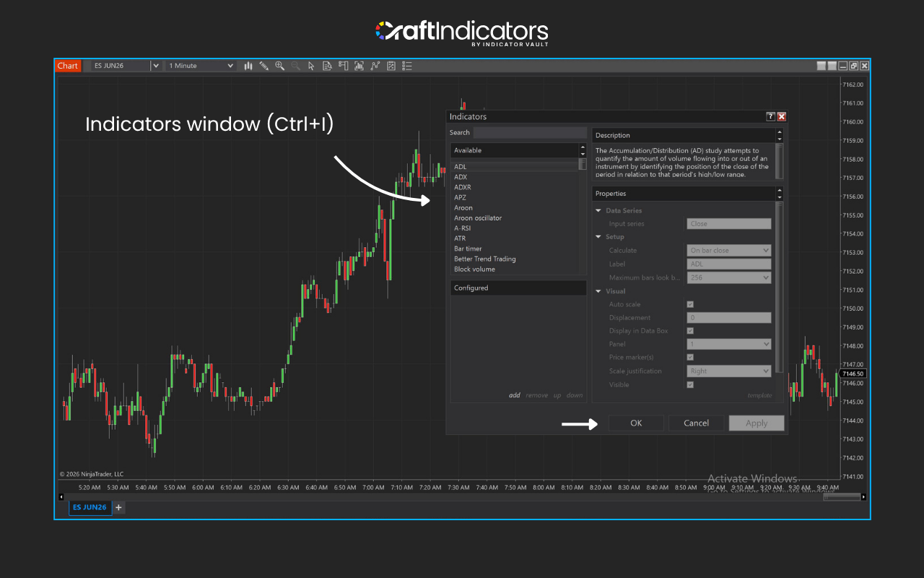The width and height of the screenshot is (924, 578).
Task: Click the second gray link square button
Action: click(x=832, y=66)
